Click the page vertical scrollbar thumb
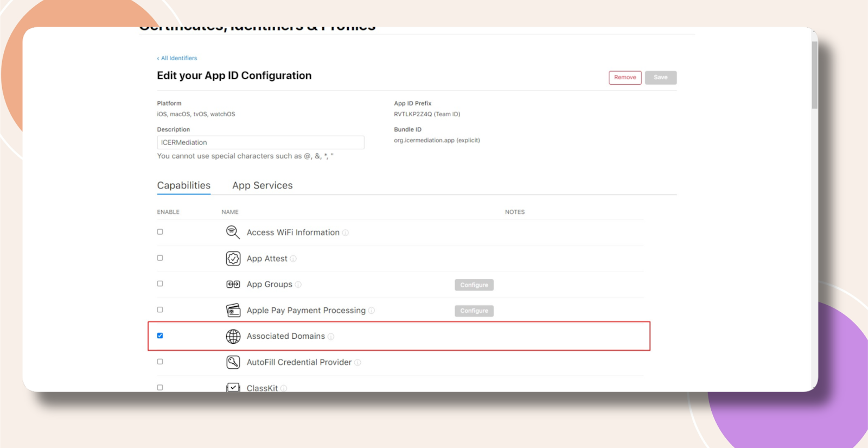868x448 pixels. 815,75
